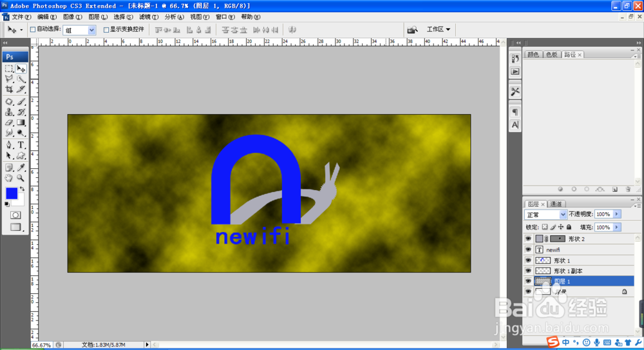Open the 图像 menu
Screen dimensions: 644x350
coord(72,17)
